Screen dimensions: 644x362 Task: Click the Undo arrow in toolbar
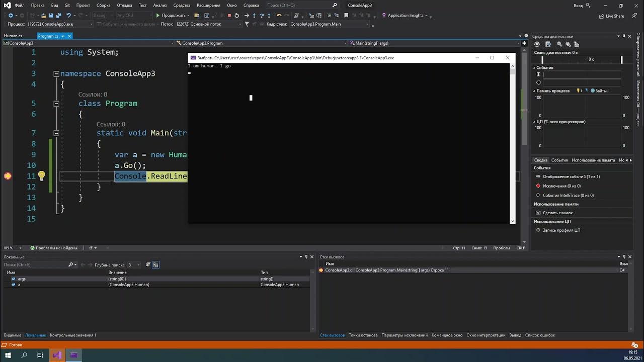[68, 15]
